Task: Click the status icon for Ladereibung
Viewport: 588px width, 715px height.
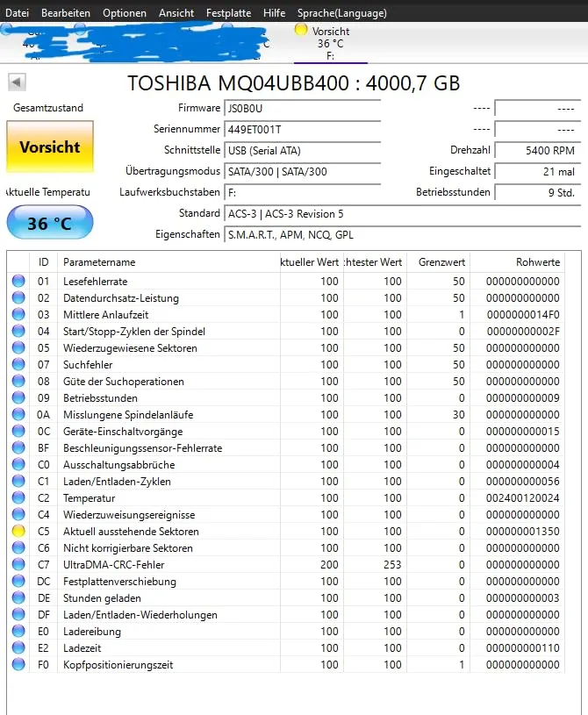Action: click(18, 631)
